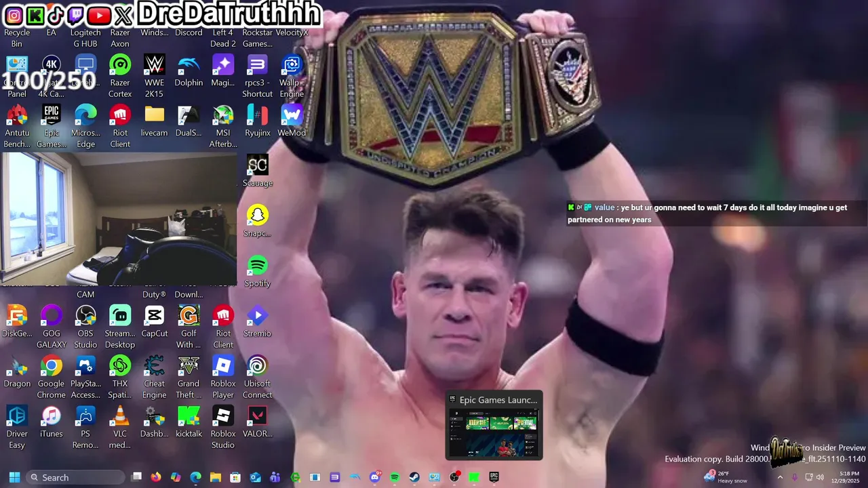Open Outlook from the taskbar

click(256, 477)
